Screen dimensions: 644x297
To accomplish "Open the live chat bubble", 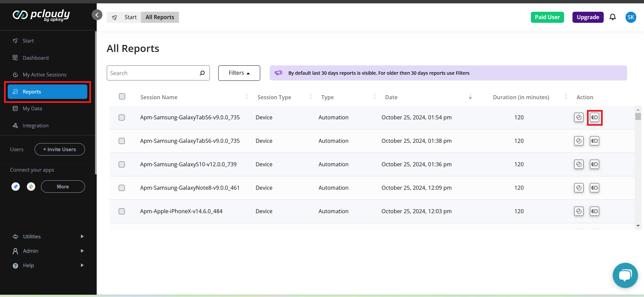I will pos(625,275).
